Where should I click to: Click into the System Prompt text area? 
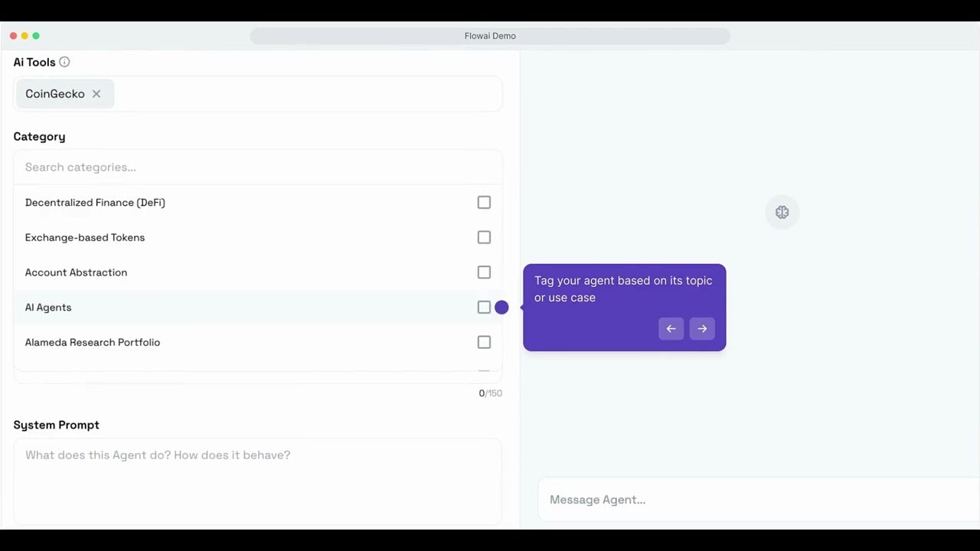coord(257,481)
